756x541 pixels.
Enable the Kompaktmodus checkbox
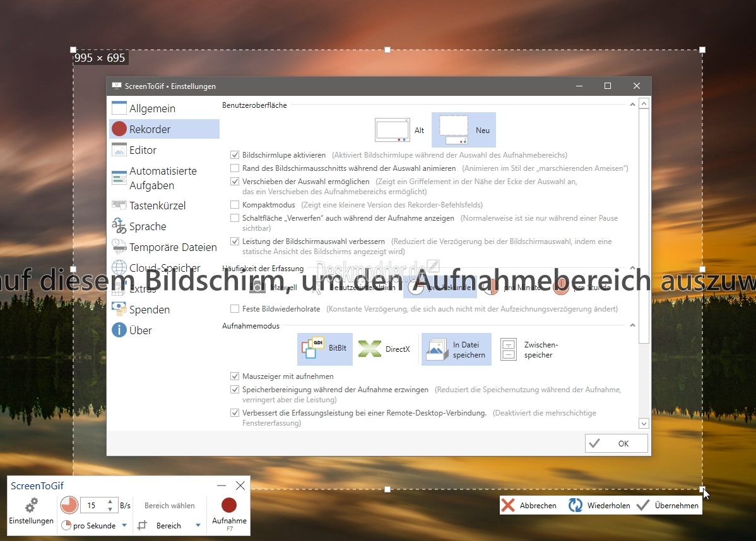(x=235, y=205)
